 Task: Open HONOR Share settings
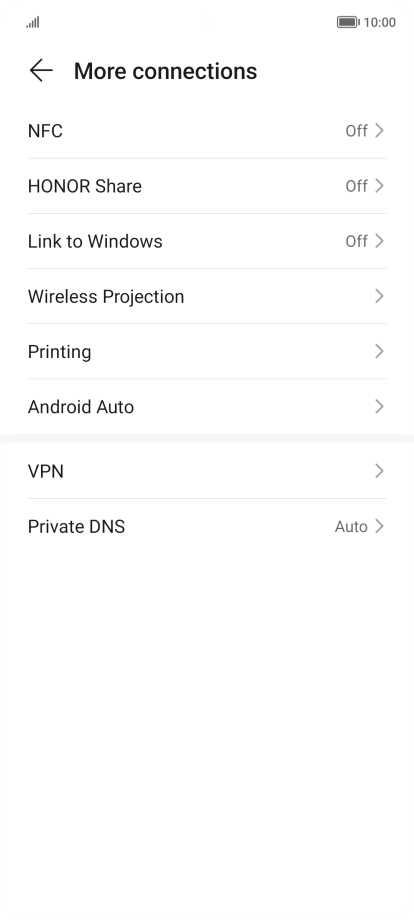pyautogui.click(x=207, y=186)
